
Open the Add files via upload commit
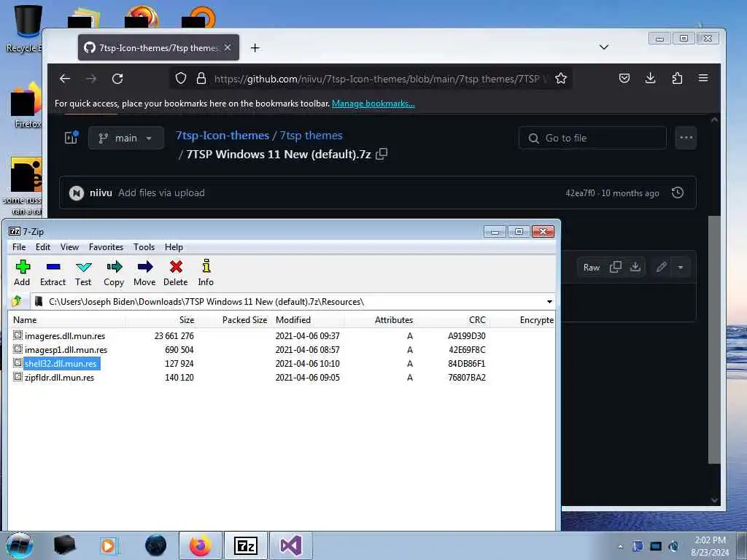161,192
